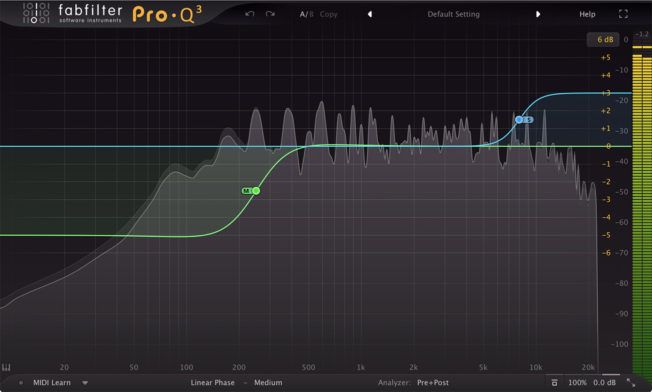
Task: Open the Linear Phase processing mode menu
Action: point(212,382)
